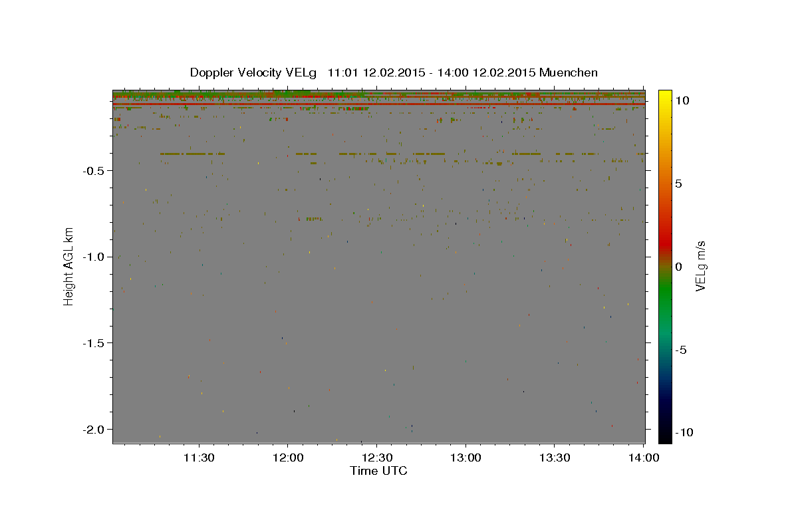The width and height of the screenshot is (798, 532).
Task: Click the plot title 'Doppler Velocity VELg'
Action: (254, 72)
